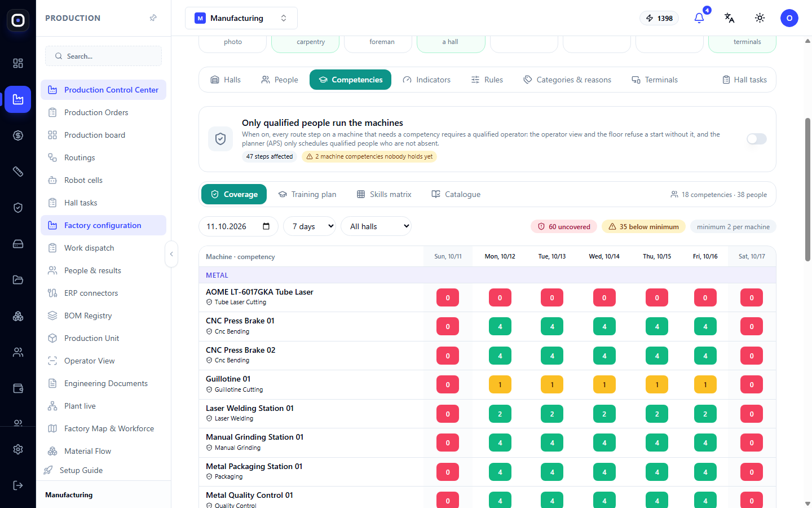The width and height of the screenshot is (812, 508).
Task: Click the sidebar Search field
Action: 103,56
